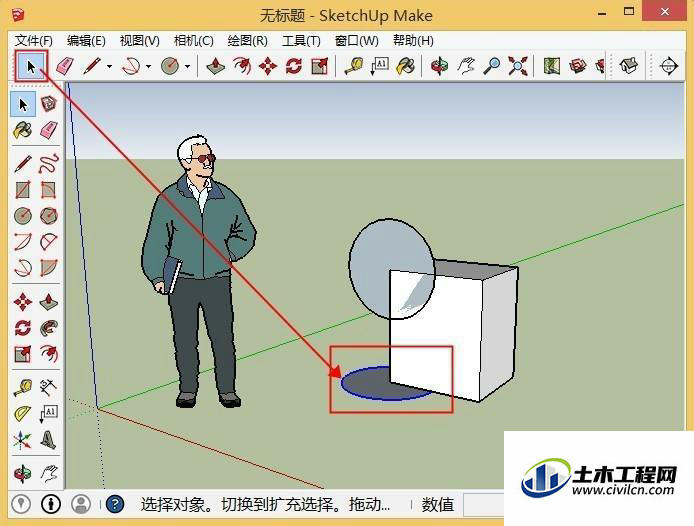Choose the Rotate tool in the top toolbar
This screenshot has height=526, width=694.
point(293,66)
